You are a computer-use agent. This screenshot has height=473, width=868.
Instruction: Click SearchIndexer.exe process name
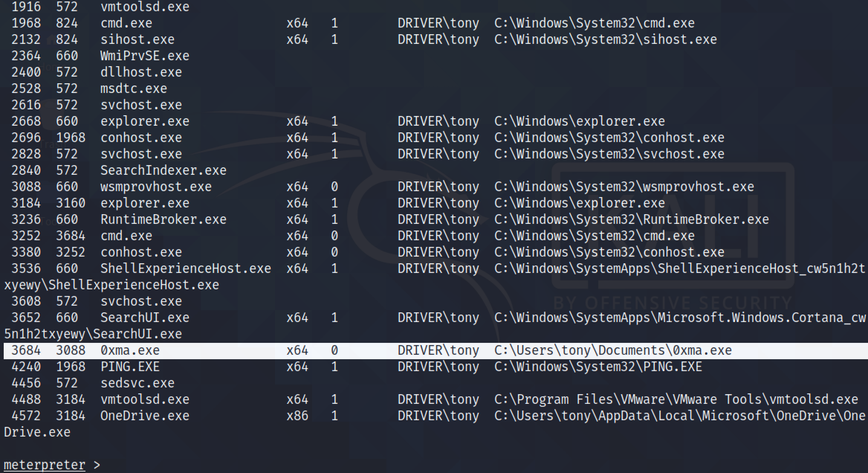[x=163, y=170]
